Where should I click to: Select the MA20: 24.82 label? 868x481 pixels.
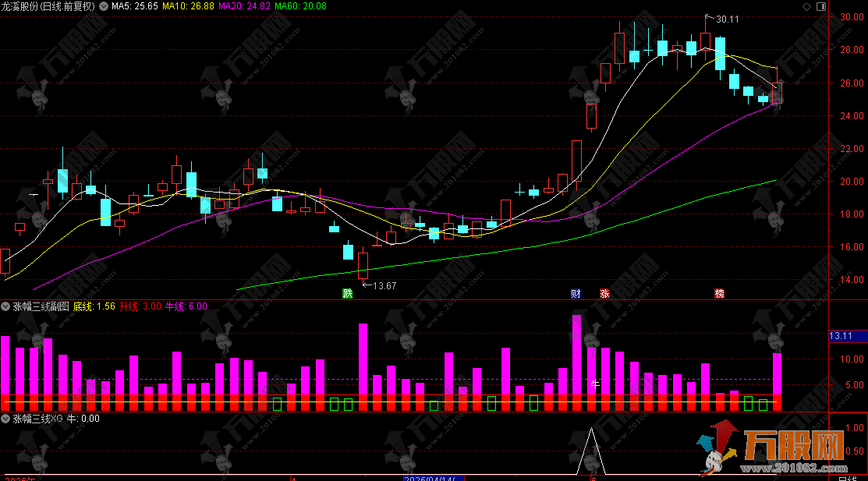(x=245, y=6)
